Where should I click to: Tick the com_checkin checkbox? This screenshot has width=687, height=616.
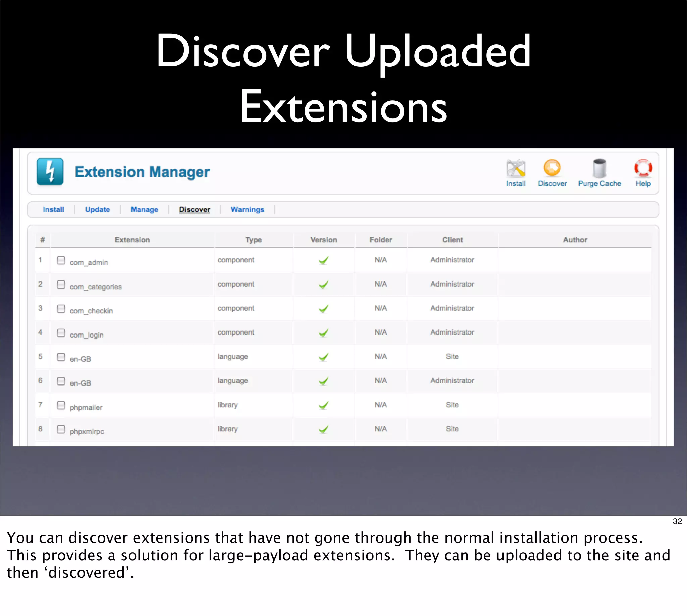click(61, 308)
